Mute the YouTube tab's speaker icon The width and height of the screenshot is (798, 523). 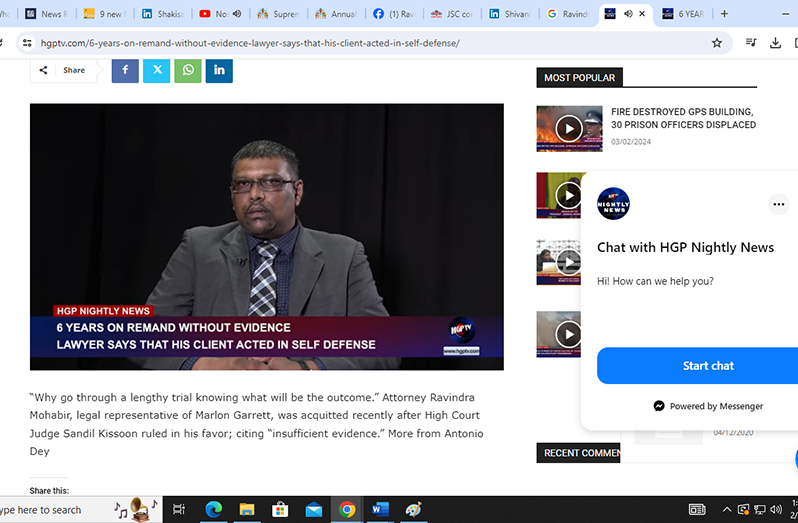(x=237, y=14)
